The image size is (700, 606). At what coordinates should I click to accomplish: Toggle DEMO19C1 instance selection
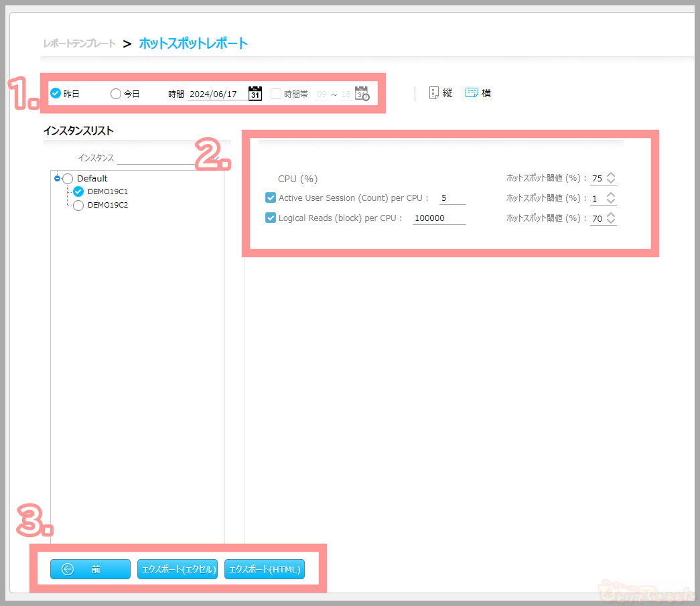[78, 192]
